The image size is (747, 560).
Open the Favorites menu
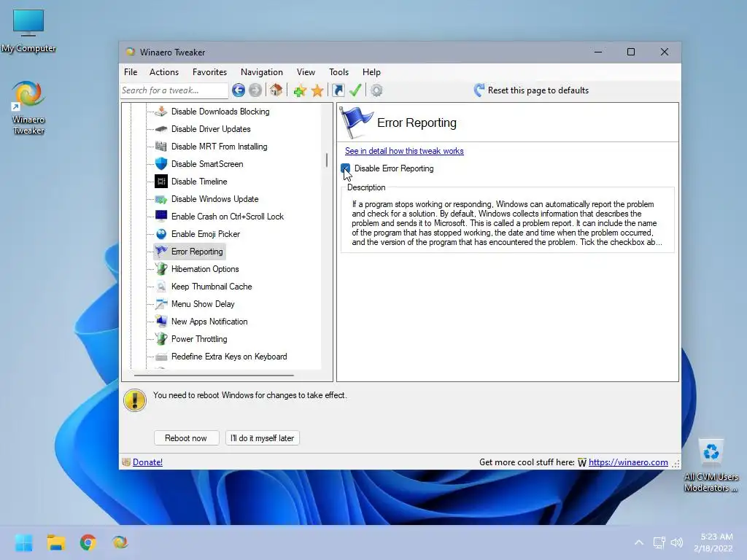(209, 72)
